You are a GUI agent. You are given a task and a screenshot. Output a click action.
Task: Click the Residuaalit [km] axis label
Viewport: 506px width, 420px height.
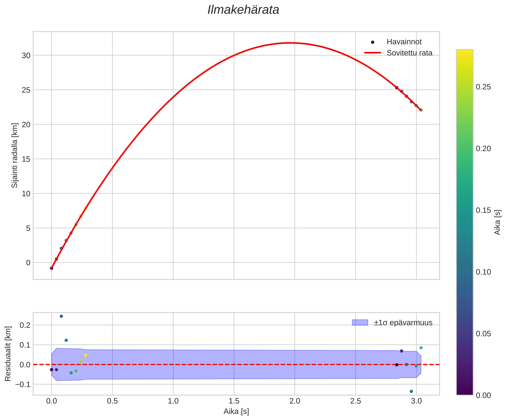click(x=8, y=354)
